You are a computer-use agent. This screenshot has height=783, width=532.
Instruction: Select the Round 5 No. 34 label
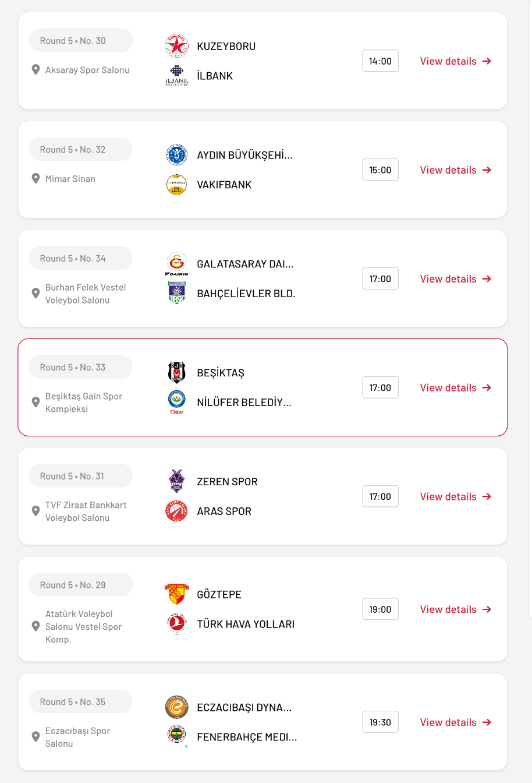click(73, 259)
